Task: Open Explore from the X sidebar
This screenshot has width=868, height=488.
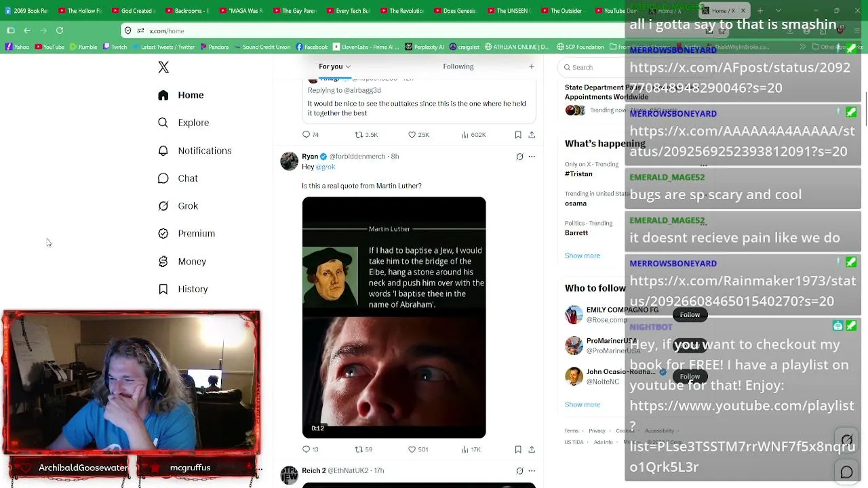Action: 183,123
